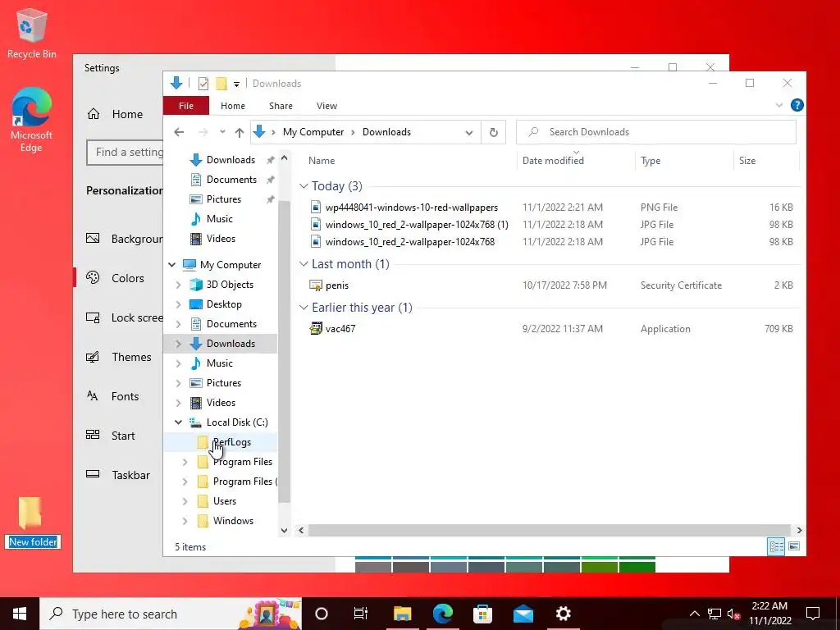The height and width of the screenshot is (630, 840).
Task: Expand 3D Objects tree node
Action: pyautogui.click(x=178, y=285)
